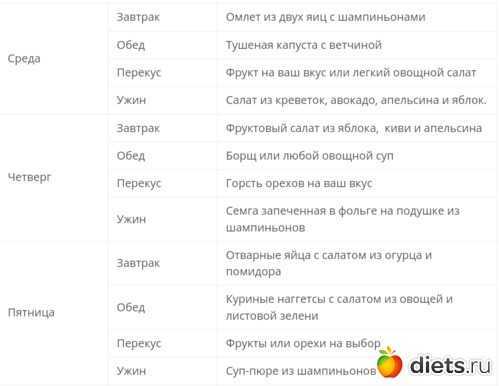
Task: Click Thursday's Ужин meal label
Action: click(x=131, y=219)
